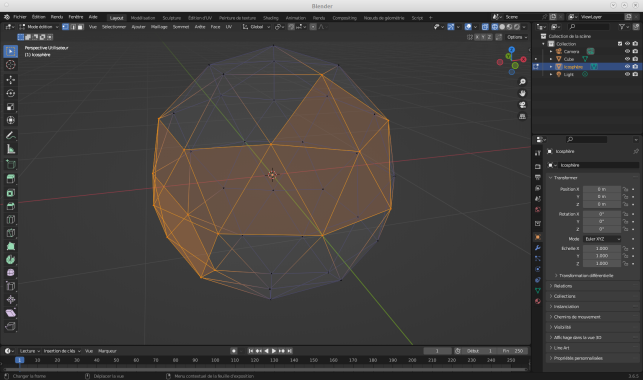This screenshot has width=643, height=380.
Task: Hide Icosphère with its eye icon
Action: pos(627,66)
